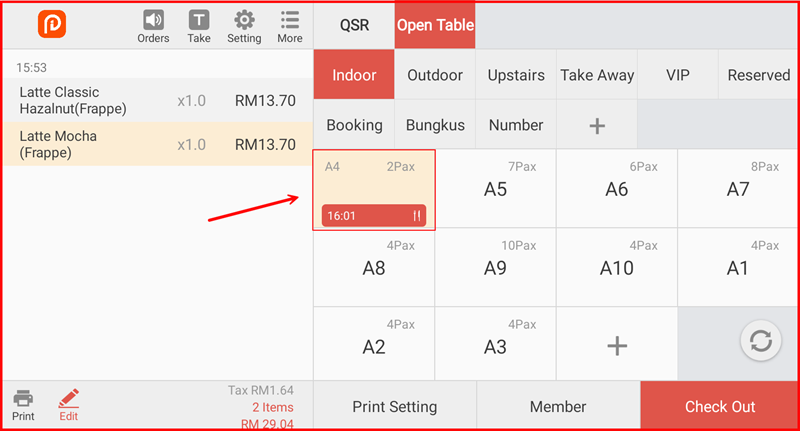Select the Upstairs area tab
800x431 pixels.
click(x=516, y=75)
